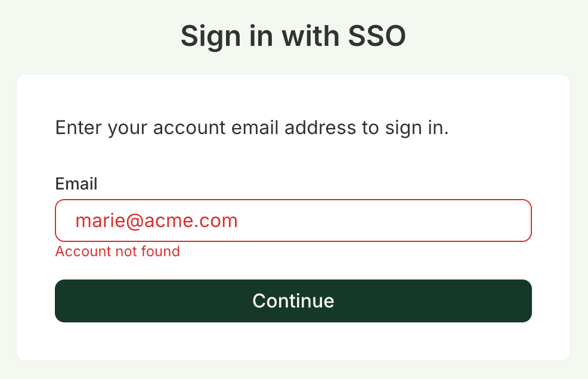Click the "Account not found" error message

117,251
